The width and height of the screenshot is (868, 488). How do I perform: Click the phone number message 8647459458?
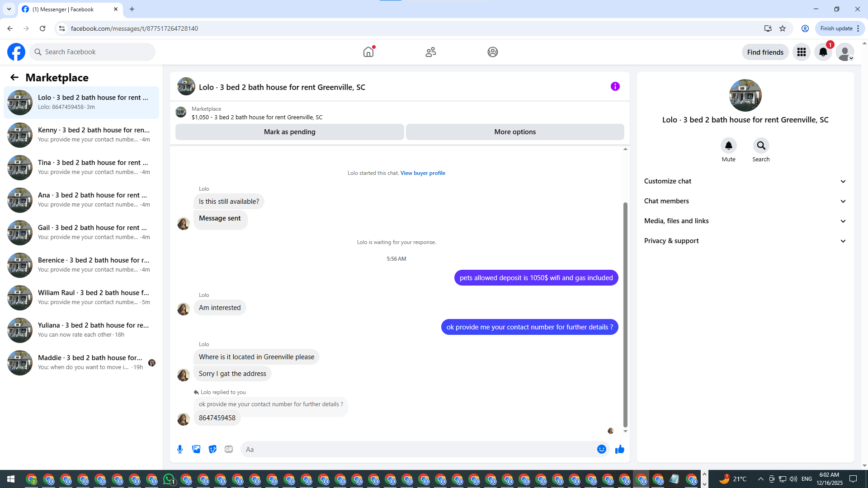pyautogui.click(x=217, y=418)
